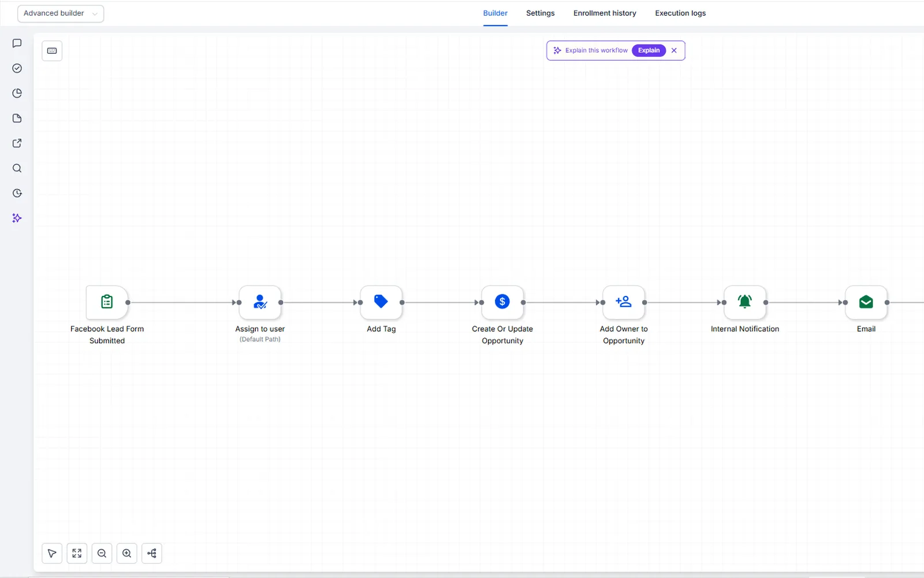This screenshot has width=924, height=578.
Task: Select the pointer tool at bottom toolbar
Action: [52, 553]
